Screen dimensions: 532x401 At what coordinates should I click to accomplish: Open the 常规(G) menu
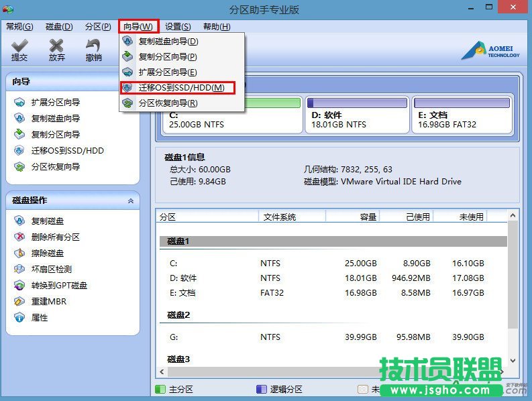click(19, 26)
